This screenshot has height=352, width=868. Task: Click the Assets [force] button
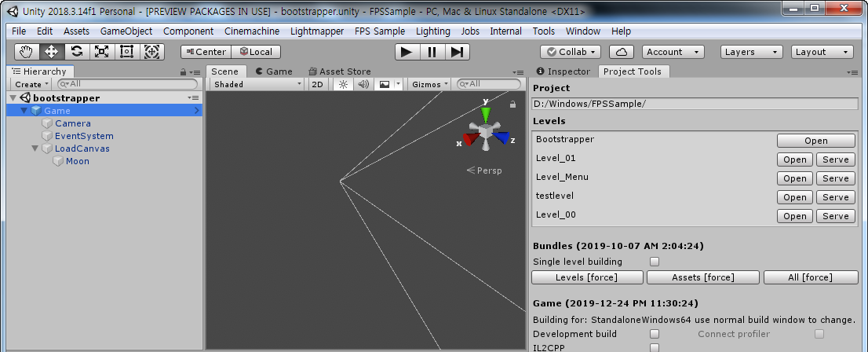tap(703, 277)
